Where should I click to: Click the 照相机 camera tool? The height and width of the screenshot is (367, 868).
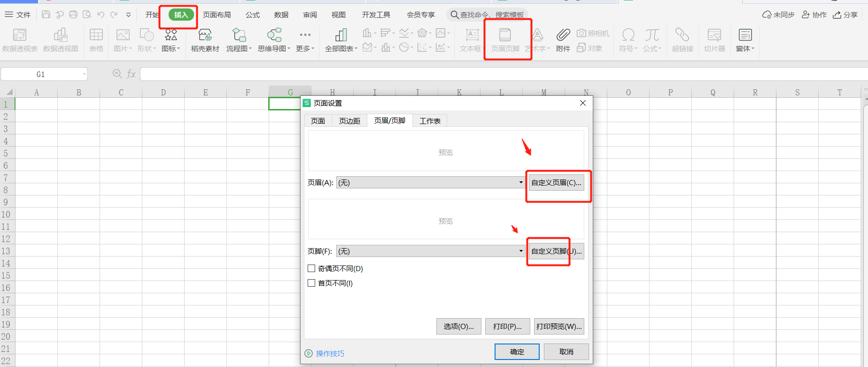[593, 33]
